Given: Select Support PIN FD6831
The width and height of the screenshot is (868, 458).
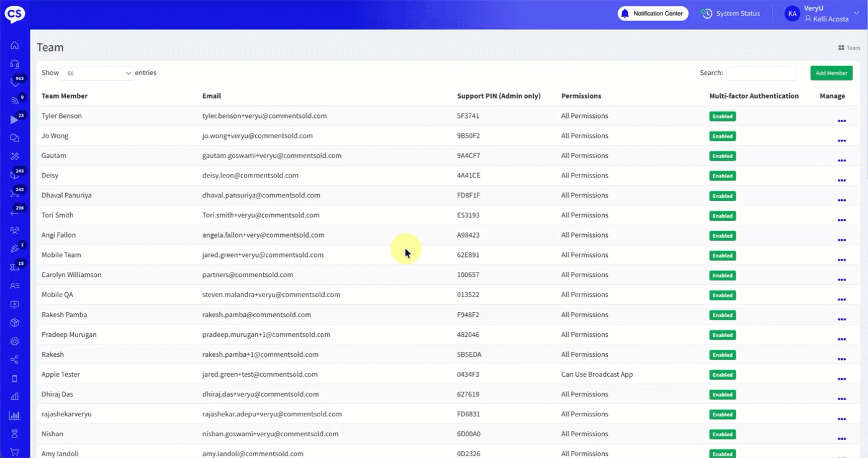Looking at the screenshot, I should pos(468,414).
